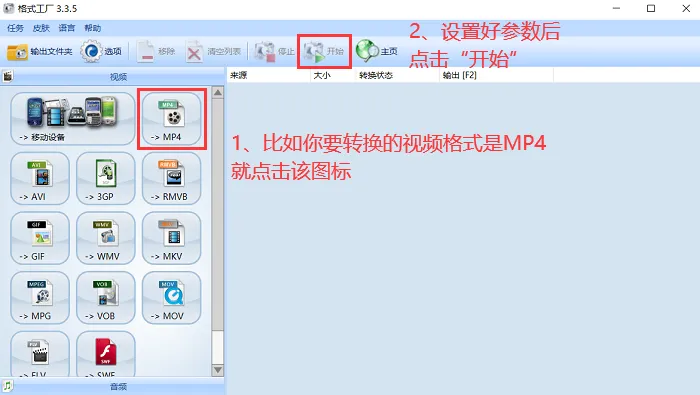
Task: Click the 开始 start button
Action: coord(324,52)
